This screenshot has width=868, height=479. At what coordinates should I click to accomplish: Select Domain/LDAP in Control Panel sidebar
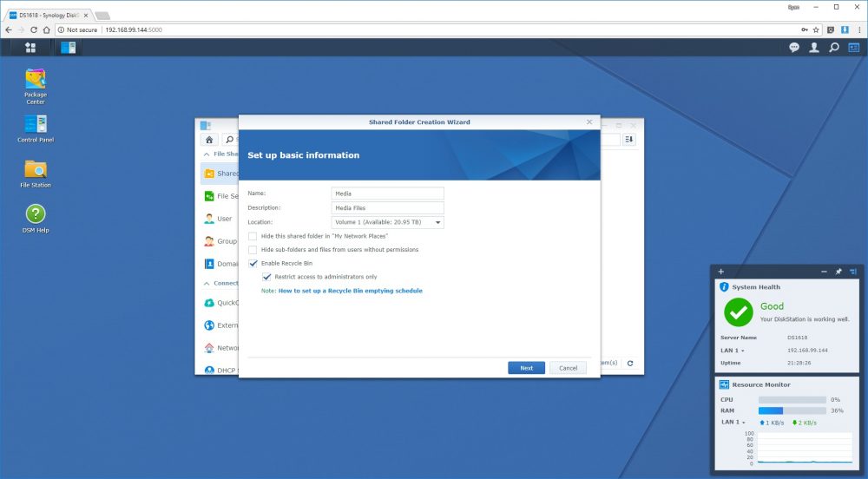220,264
